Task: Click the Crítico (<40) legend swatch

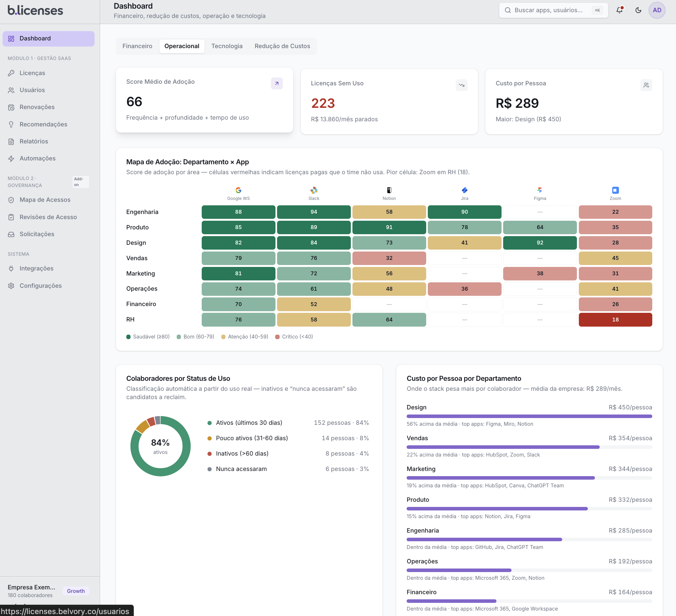Action: click(277, 337)
